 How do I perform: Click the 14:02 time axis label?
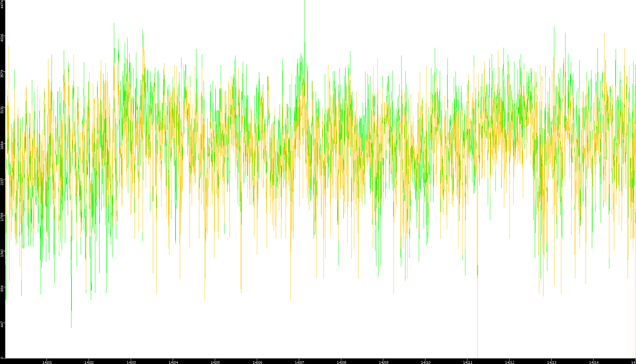tap(89, 362)
